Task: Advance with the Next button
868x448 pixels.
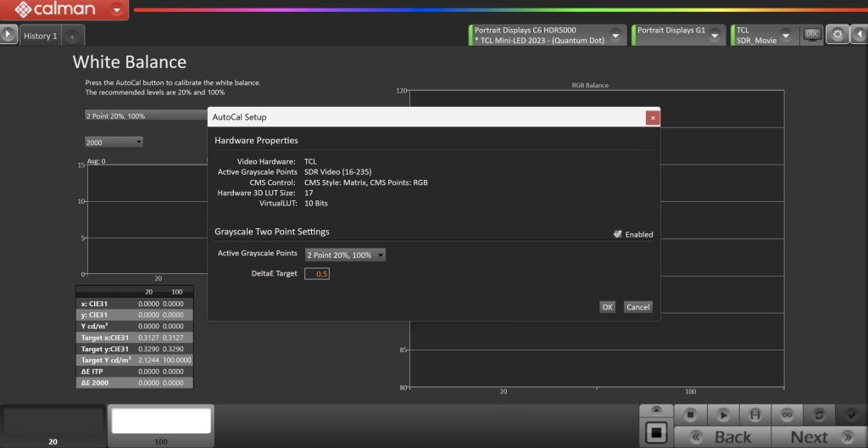Action: pyautogui.click(x=820, y=437)
